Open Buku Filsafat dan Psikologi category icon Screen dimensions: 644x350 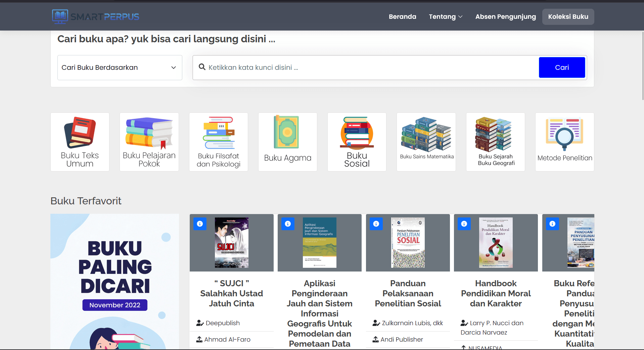click(x=219, y=142)
